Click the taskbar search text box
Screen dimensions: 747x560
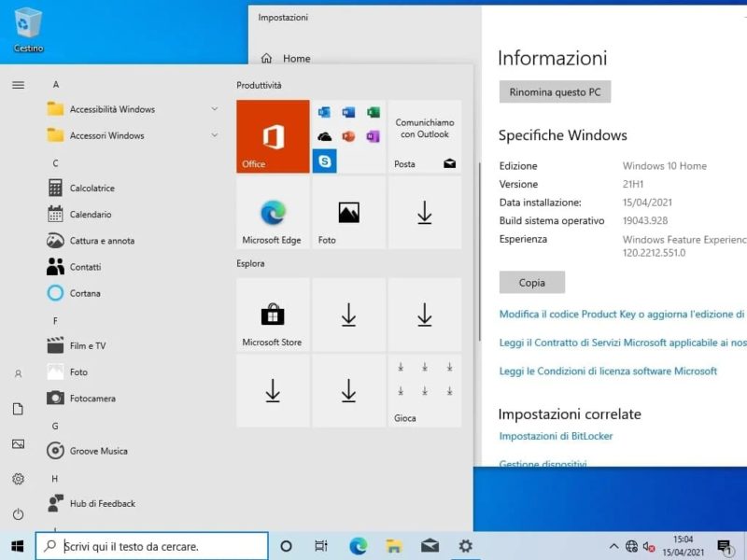coord(159,546)
